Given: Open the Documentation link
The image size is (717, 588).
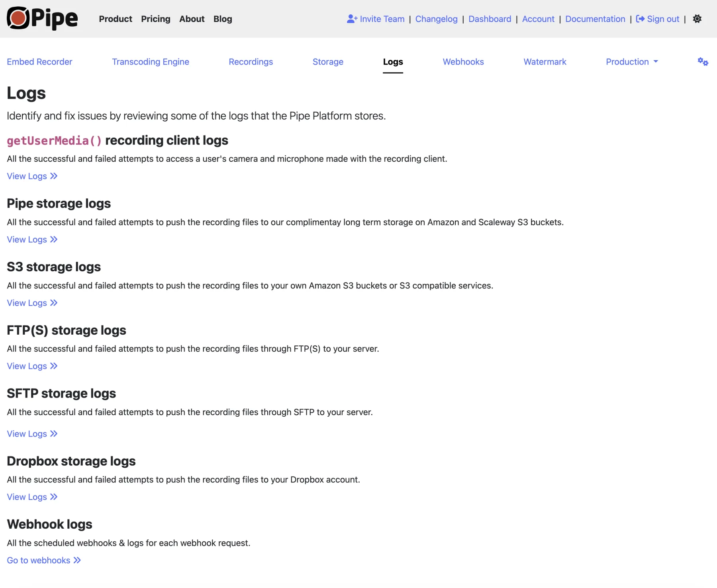Looking at the screenshot, I should pyautogui.click(x=595, y=19).
